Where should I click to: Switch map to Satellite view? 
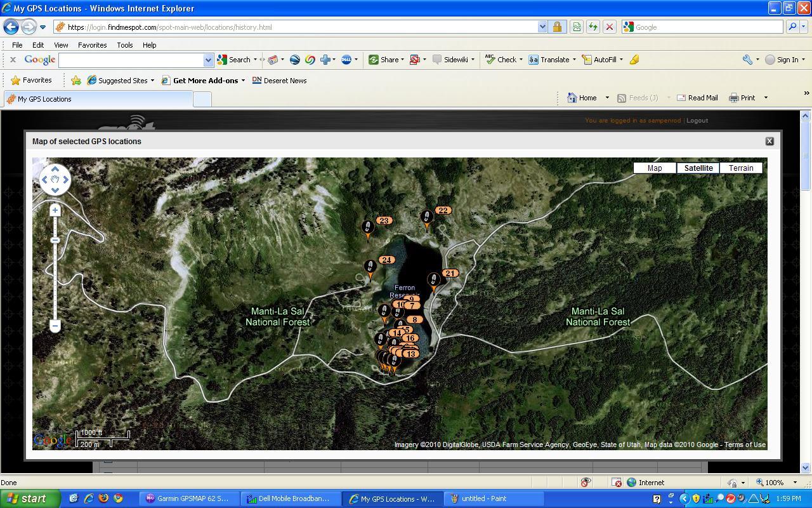coord(698,168)
